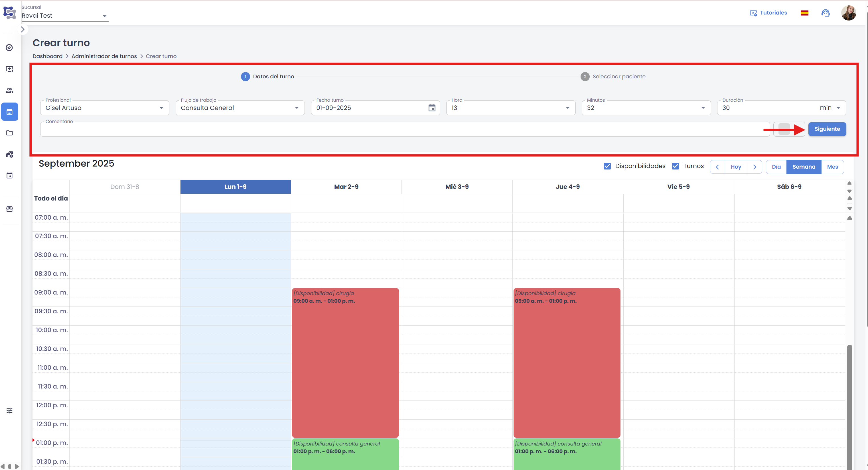The height and width of the screenshot is (470, 868).
Task: Open the folder icon in sidebar
Action: [x=9, y=133]
